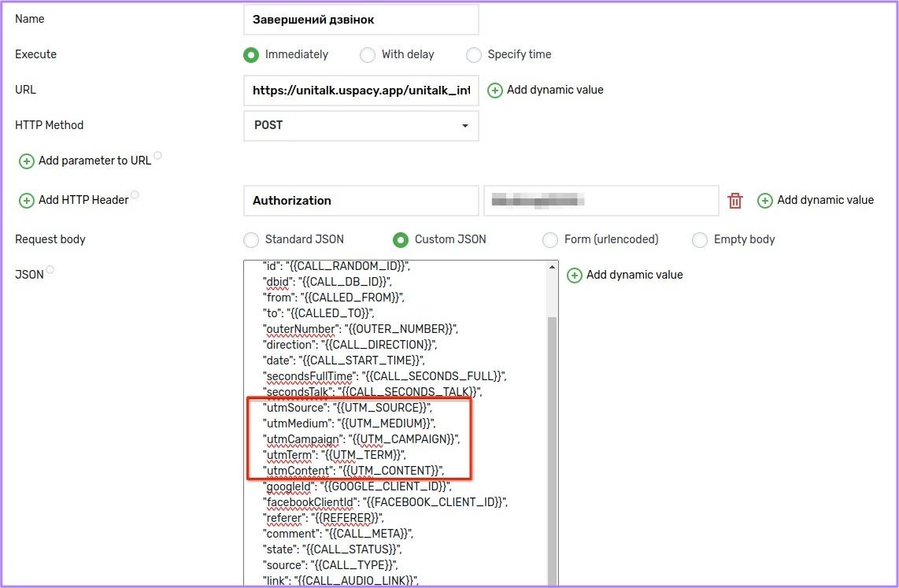This screenshot has width=899, height=588.
Task: Choose the With delay execute option
Action: click(368, 55)
